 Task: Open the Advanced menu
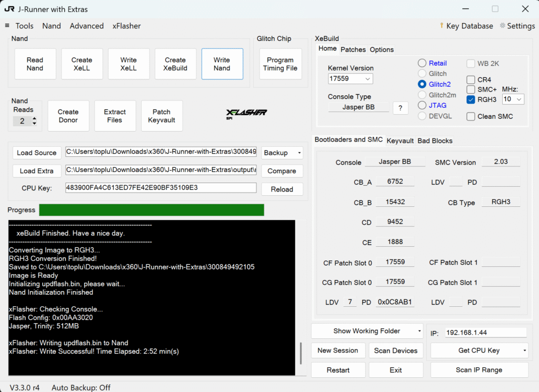click(86, 26)
